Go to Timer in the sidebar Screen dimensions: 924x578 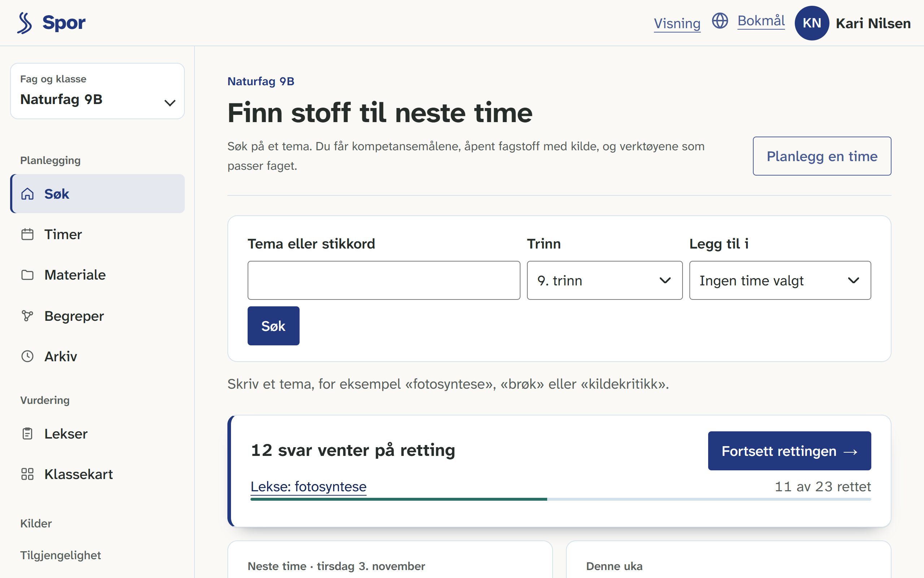(x=97, y=234)
